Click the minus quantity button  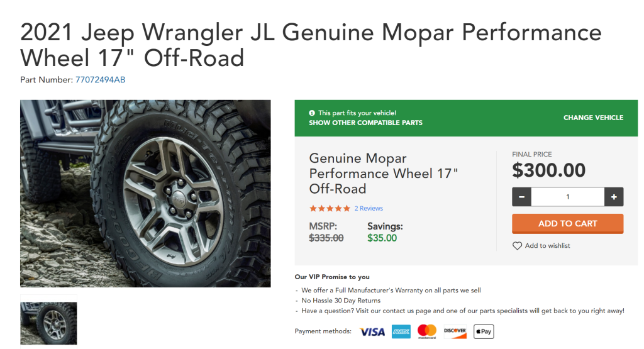(521, 197)
